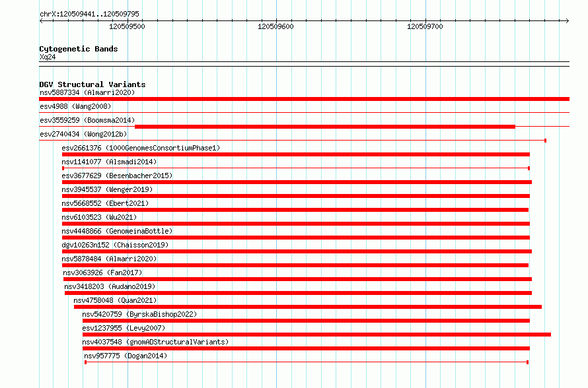Open esv3677629 (Besenbacher2015) label

[x=117, y=176]
